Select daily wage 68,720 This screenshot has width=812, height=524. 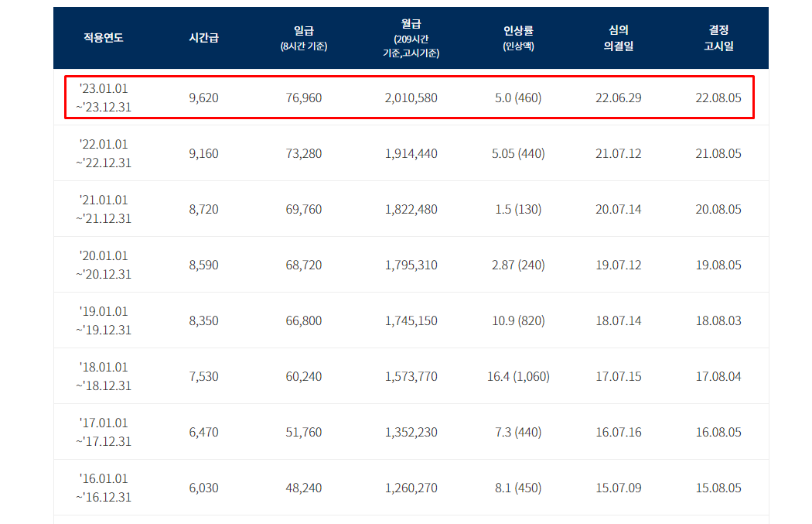click(304, 265)
